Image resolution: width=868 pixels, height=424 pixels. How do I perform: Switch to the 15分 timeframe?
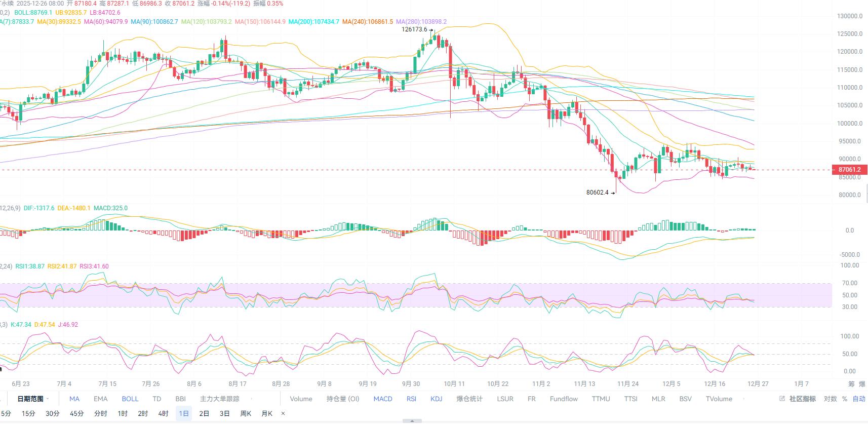[x=28, y=414]
